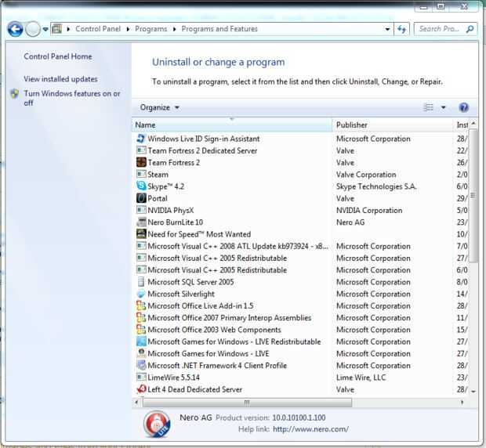Image resolution: width=486 pixels, height=448 pixels.
Task: Click the vertical scrollbar down arrow
Action: click(x=473, y=392)
